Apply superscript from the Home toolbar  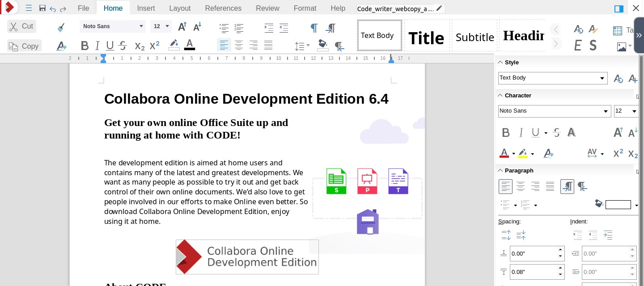(x=154, y=46)
